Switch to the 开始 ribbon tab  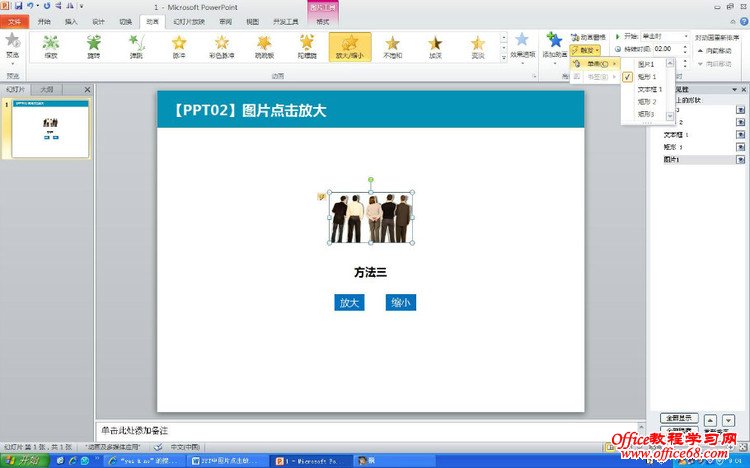[44, 22]
